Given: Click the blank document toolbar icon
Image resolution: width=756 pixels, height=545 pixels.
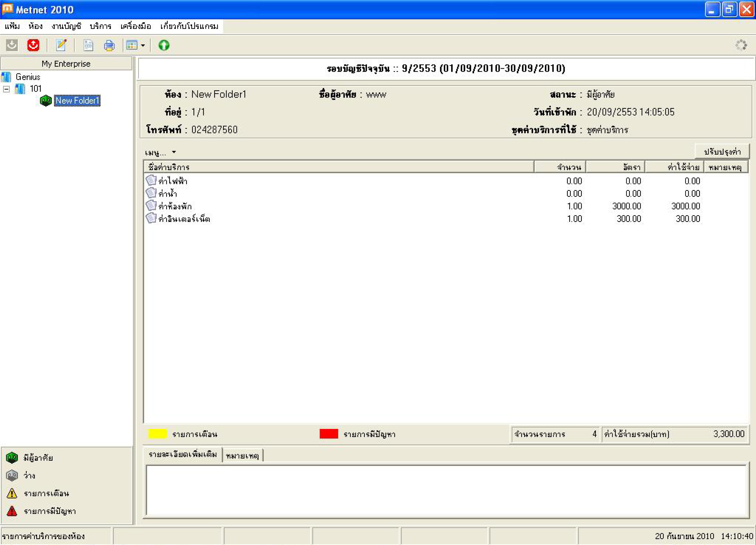Looking at the screenshot, I should [x=88, y=45].
